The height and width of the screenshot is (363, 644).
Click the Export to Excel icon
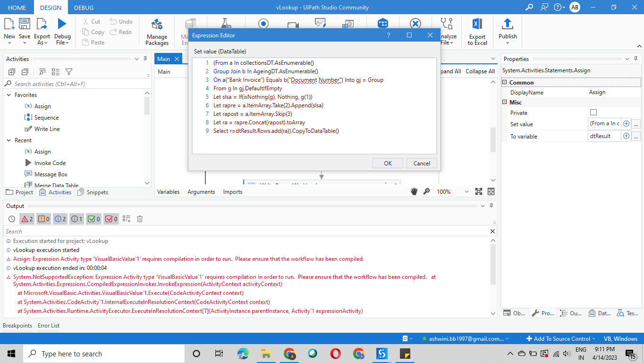pos(477,24)
